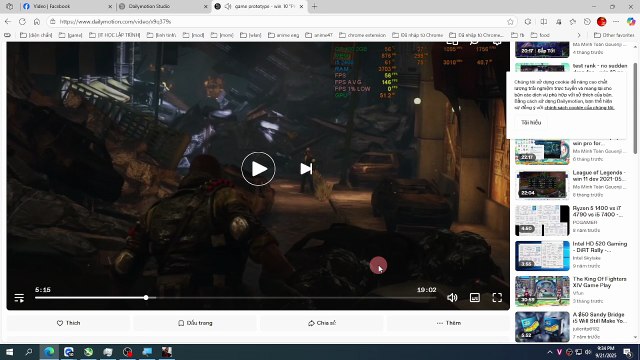Open a new browser tab
640x360 pixels.
click(x=314, y=7)
